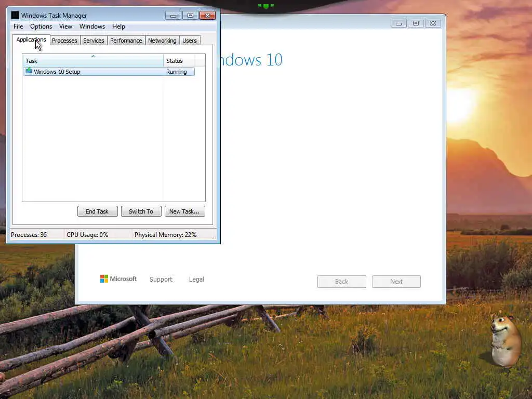Click the Task Manager title bar icon
The height and width of the screenshot is (399, 532).
[x=15, y=15]
